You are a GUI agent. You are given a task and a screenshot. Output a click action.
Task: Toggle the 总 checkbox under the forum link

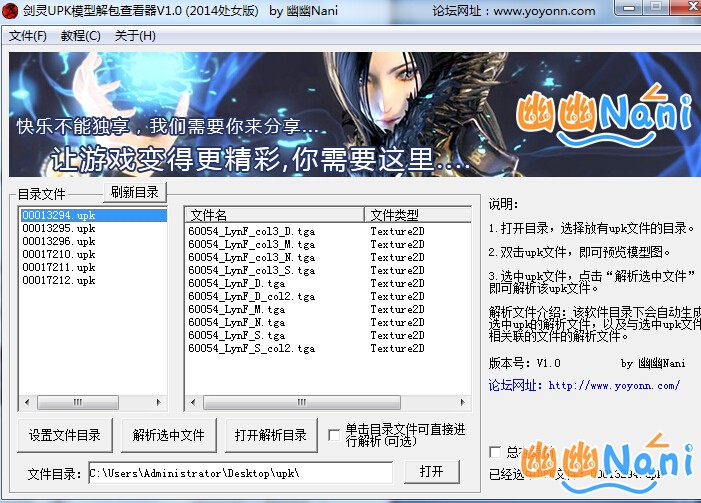click(495, 452)
